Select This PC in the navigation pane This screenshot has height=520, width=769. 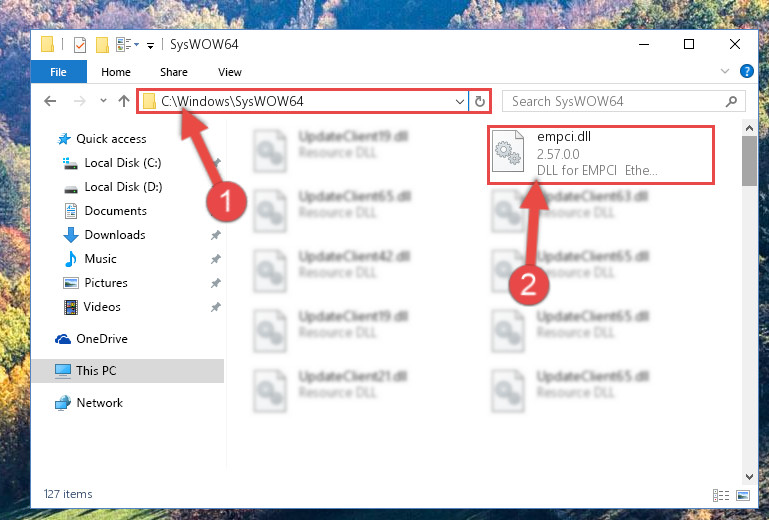tap(128, 371)
